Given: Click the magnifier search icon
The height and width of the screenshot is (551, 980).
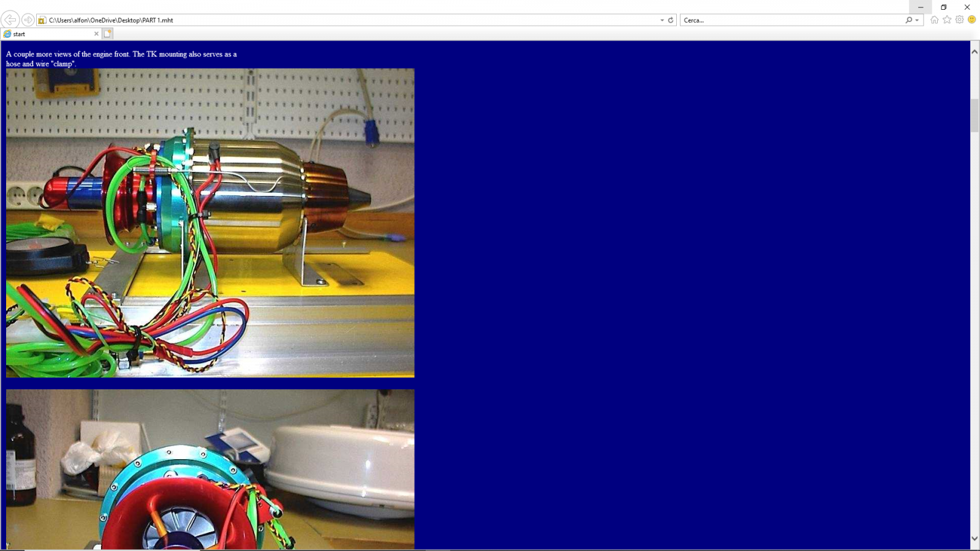Looking at the screenshot, I should coord(909,20).
